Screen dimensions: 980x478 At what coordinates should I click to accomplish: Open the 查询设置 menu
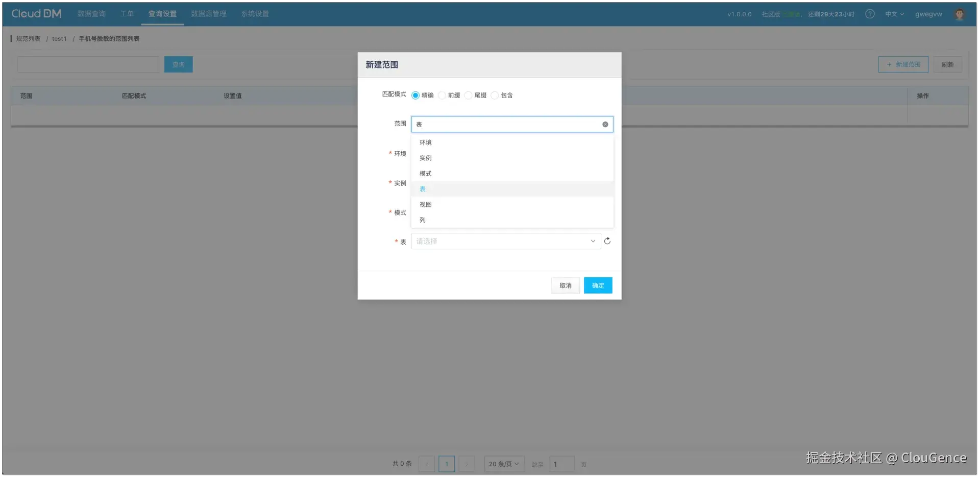162,14
